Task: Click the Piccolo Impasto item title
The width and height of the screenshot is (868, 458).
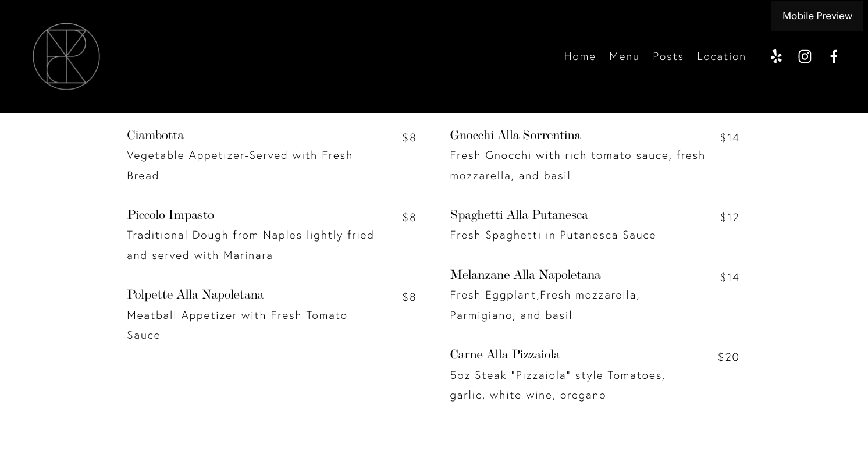Action: coord(170,215)
